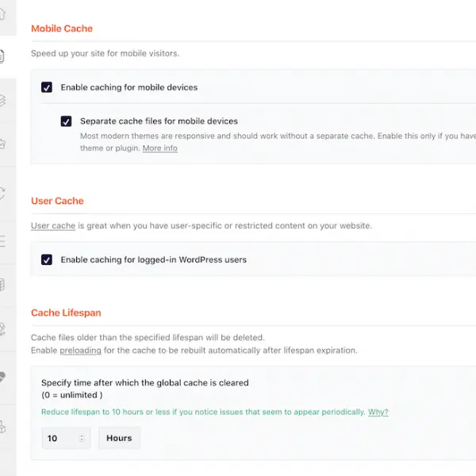The height and width of the screenshot is (476, 476).
Task: Focus the cache lifespan value field
Action: 59,438
